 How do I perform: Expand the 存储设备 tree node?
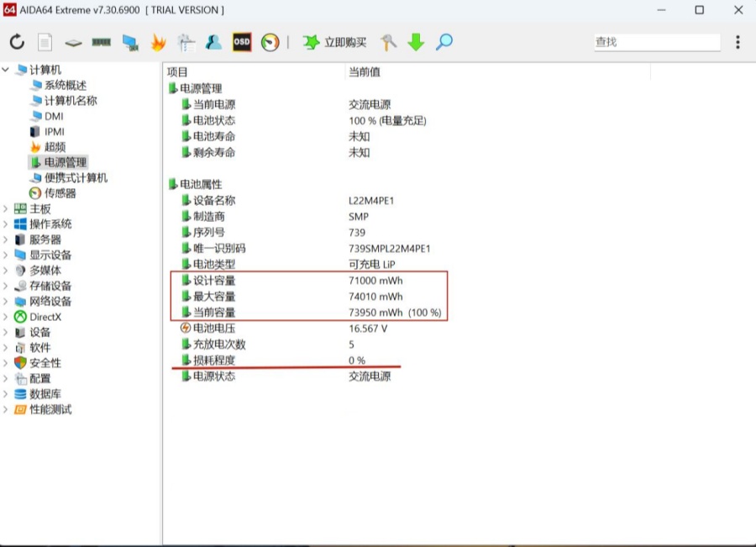pos(5,286)
